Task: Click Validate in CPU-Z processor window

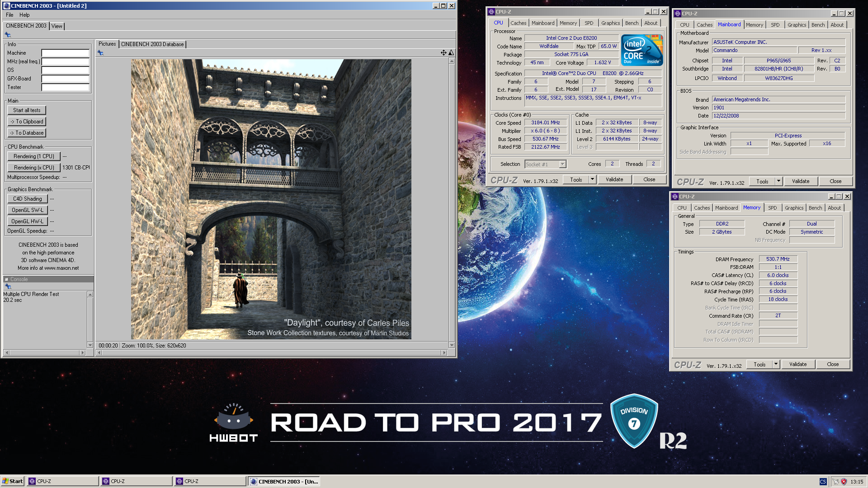Action: 614,179
